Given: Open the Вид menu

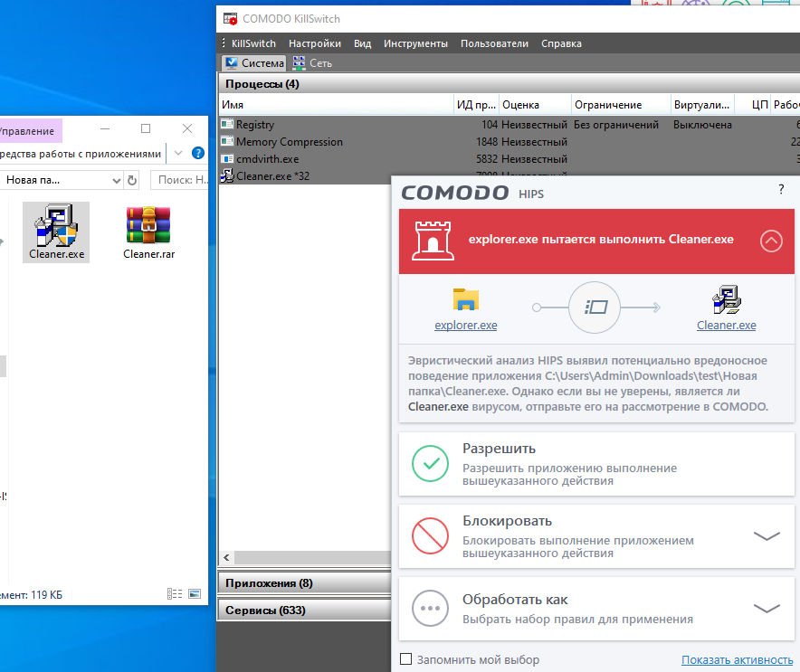Looking at the screenshot, I should pyautogui.click(x=362, y=43).
